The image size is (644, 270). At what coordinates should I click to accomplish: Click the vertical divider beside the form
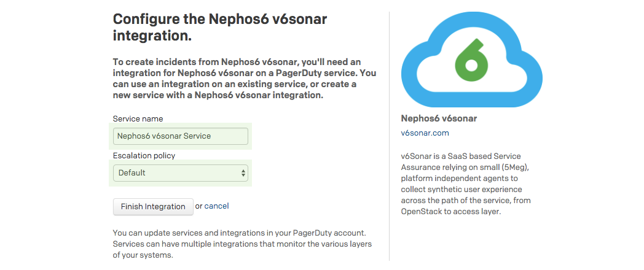[389, 135]
